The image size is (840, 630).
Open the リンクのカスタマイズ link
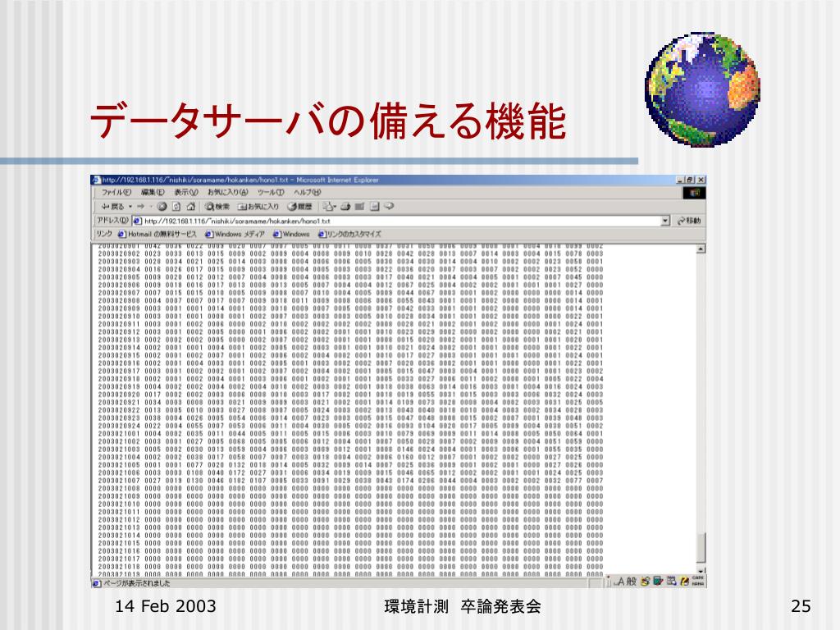(349, 234)
